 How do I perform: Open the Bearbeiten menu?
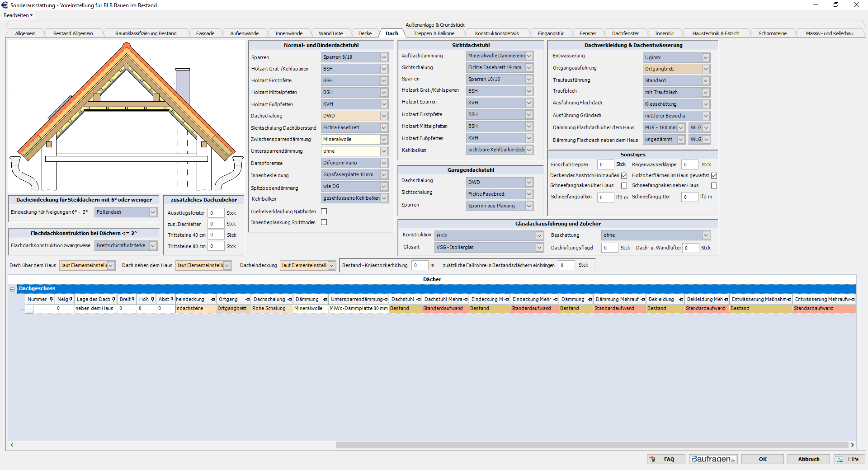click(x=18, y=15)
